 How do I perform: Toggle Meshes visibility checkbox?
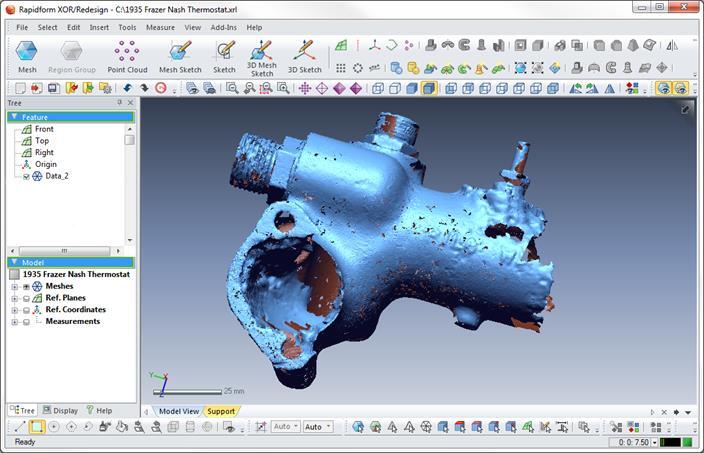click(26, 286)
